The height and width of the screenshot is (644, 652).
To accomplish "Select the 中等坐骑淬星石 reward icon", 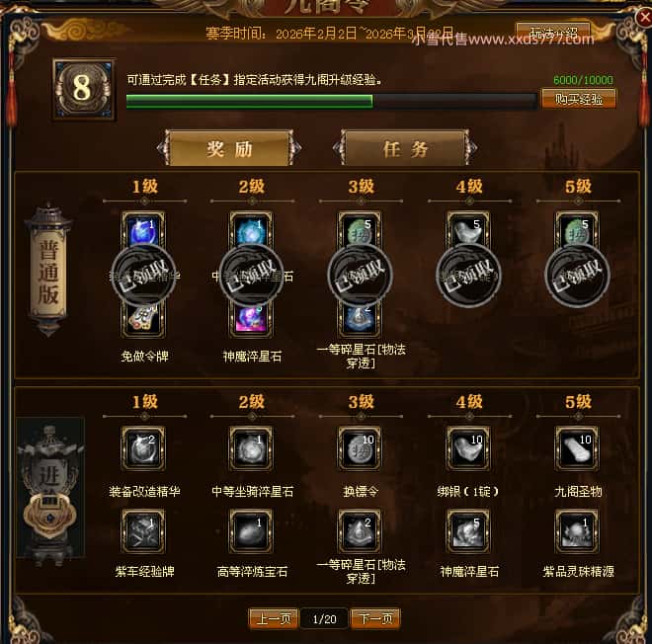I will (x=251, y=448).
